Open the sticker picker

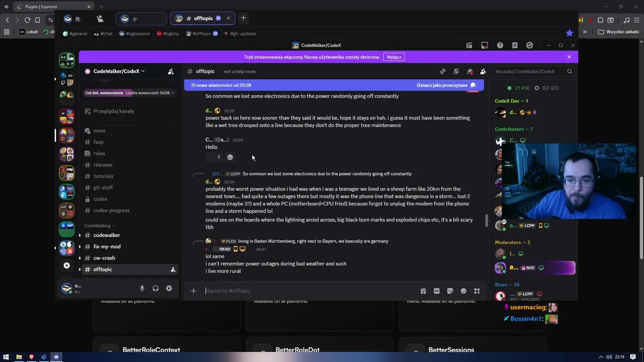click(450, 291)
